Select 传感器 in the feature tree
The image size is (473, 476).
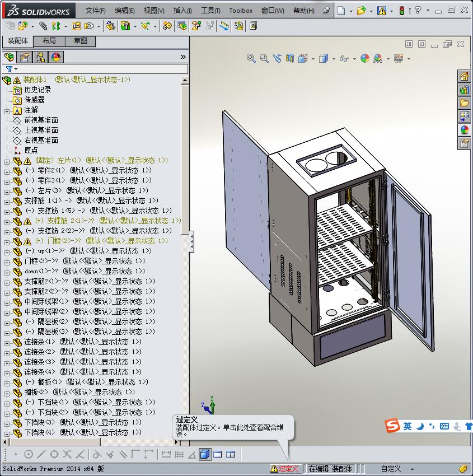point(34,100)
